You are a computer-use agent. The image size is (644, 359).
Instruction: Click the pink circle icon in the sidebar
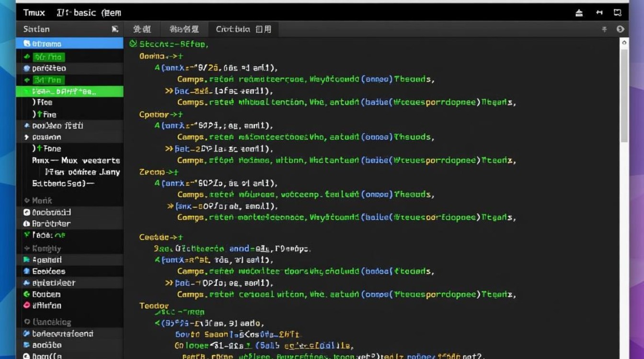coord(27,305)
